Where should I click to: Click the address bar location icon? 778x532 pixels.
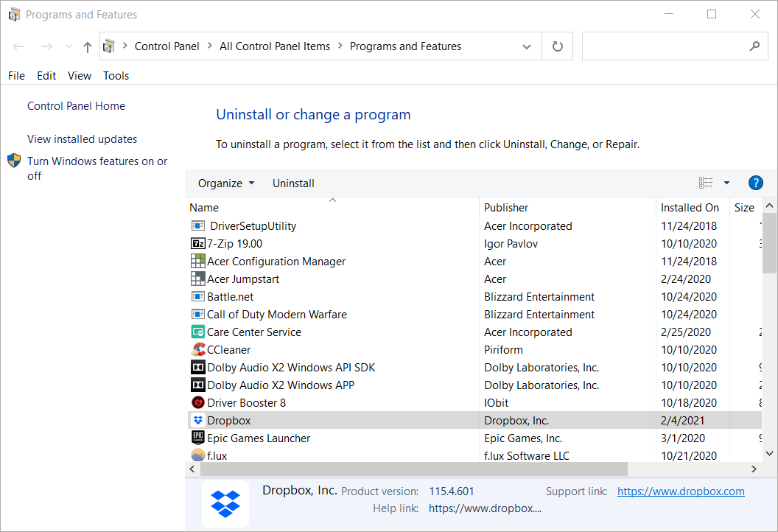click(108, 46)
